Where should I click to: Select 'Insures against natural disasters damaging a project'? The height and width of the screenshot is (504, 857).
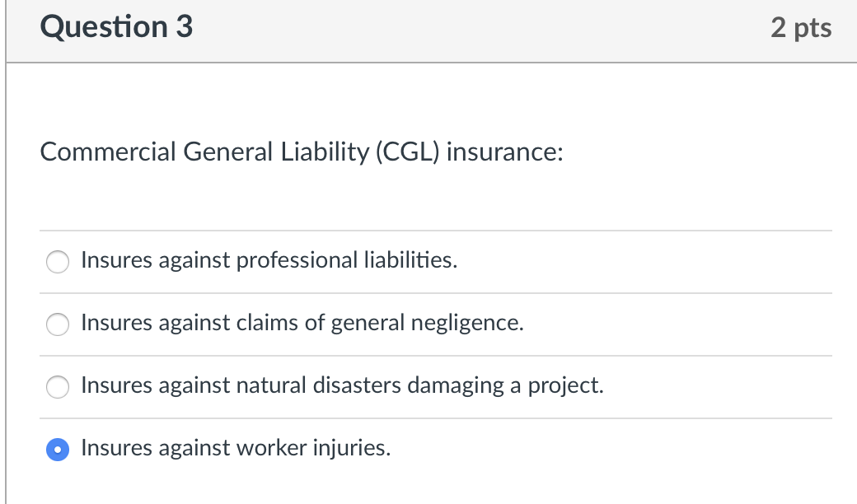(x=57, y=386)
